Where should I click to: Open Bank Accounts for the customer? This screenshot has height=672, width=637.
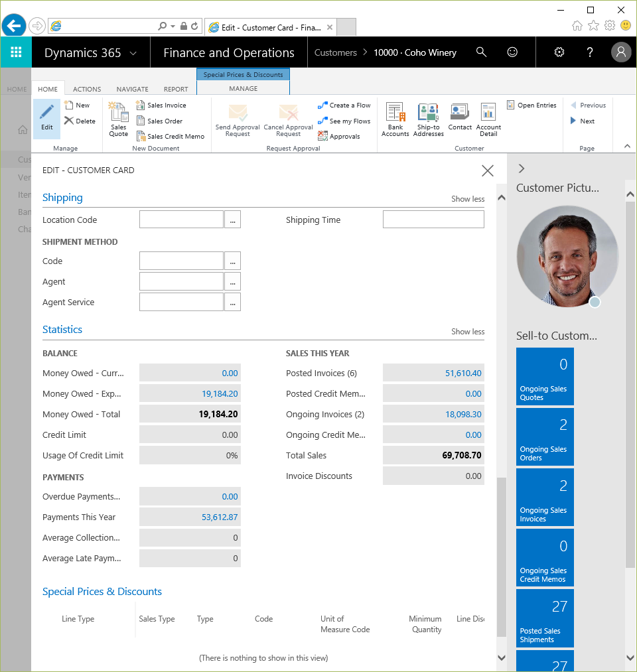[395, 119]
